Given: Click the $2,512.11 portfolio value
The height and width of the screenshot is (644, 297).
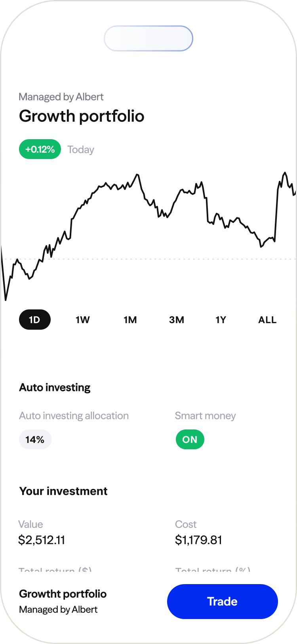Looking at the screenshot, I should [42, 540].
